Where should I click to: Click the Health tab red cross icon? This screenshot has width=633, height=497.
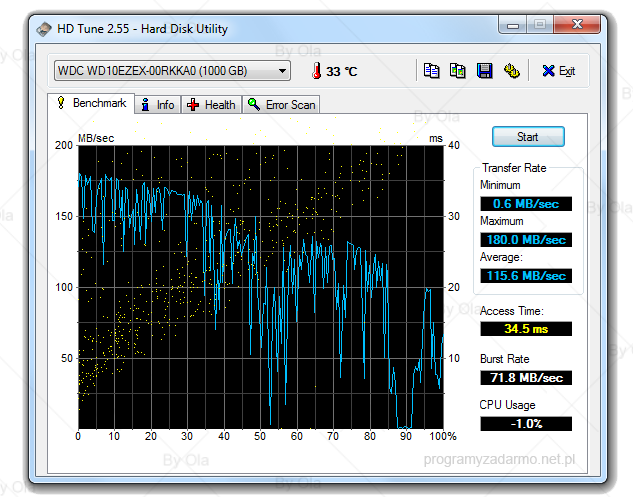pyautogui.click(x=193, y=105)
